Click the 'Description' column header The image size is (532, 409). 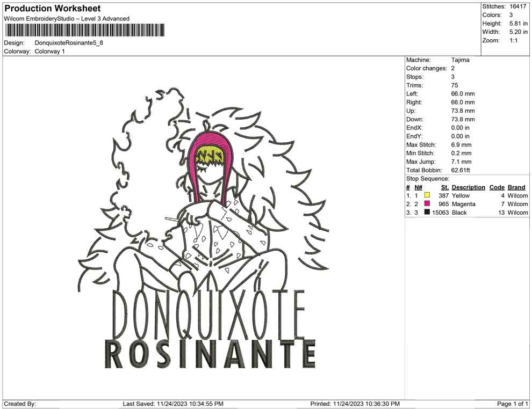coord(469,187)
